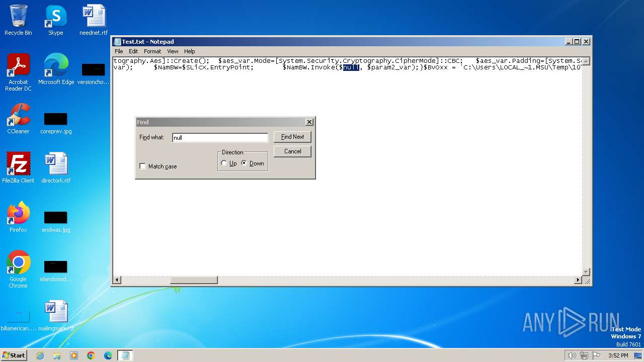
Task: Open File Explorer from the taskbar
Action: coord(57,355)
